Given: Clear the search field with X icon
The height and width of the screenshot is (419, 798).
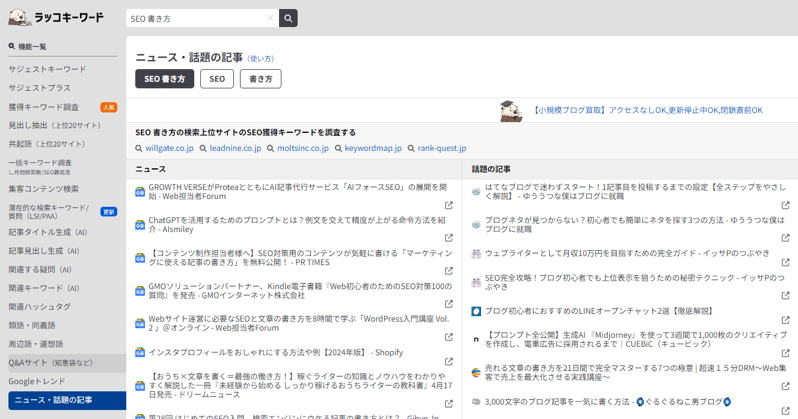Looking at the screenshot, I should (x=270, y=18).
